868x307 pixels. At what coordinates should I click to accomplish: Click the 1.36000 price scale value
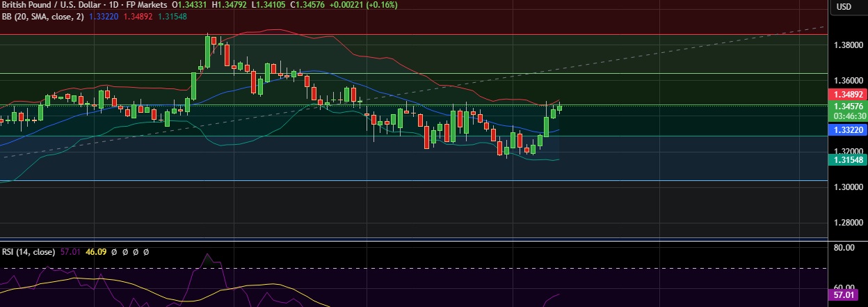point(848,81)
